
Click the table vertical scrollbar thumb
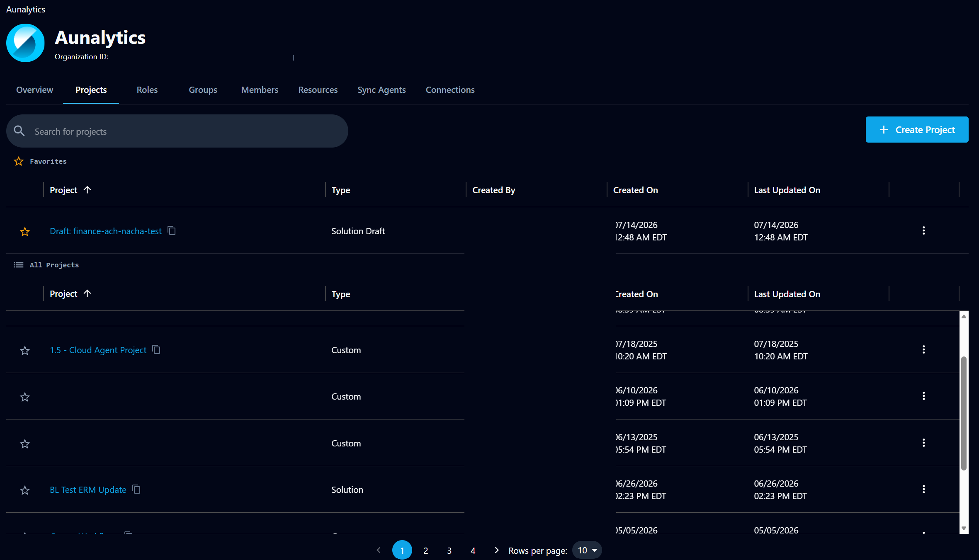[964, 413]
